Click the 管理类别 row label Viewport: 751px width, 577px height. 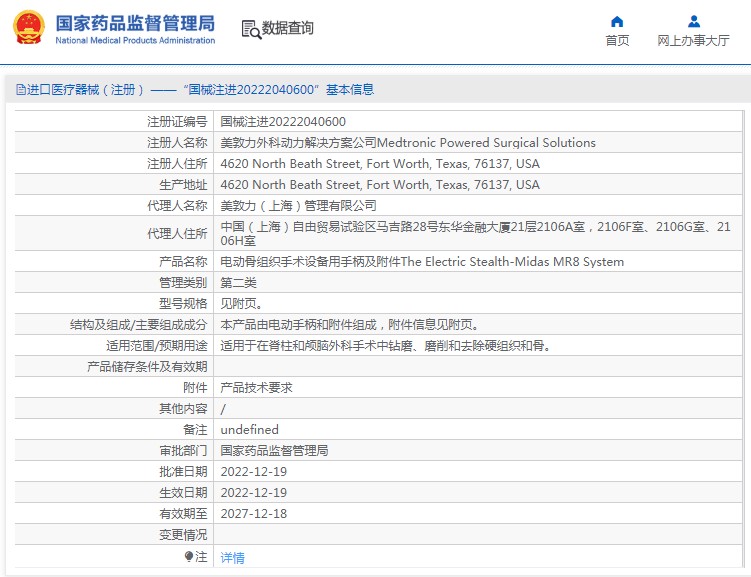183,283
